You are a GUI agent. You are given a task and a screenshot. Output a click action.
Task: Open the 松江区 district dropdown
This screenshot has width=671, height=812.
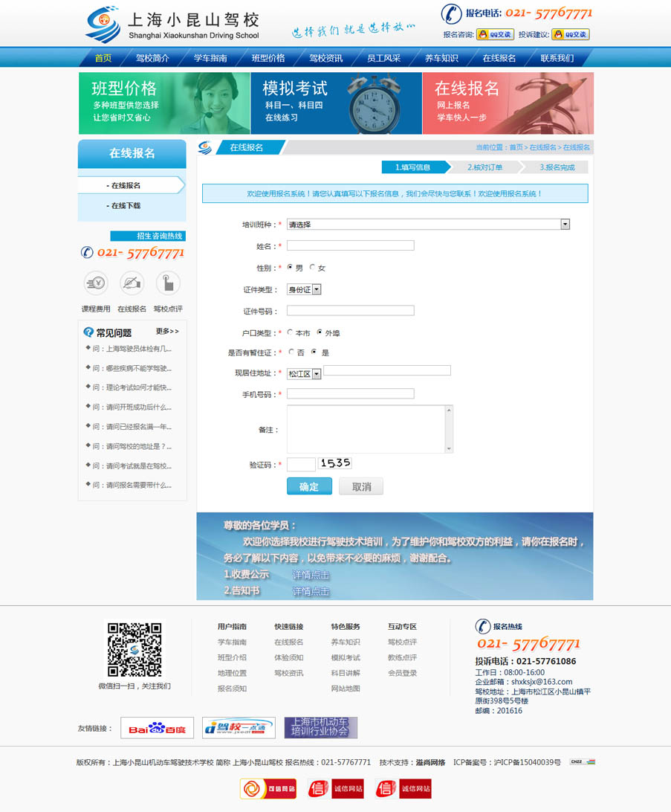[x=317, y=374]
